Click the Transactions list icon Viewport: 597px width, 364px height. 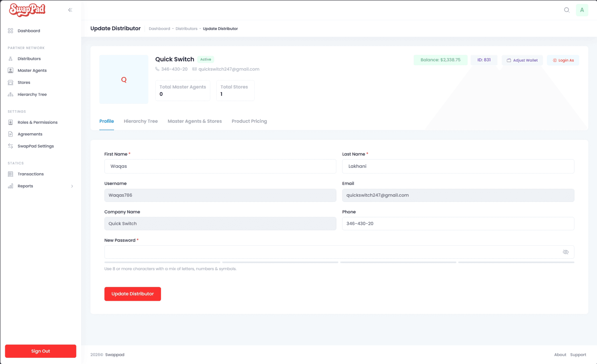point(10,174)
